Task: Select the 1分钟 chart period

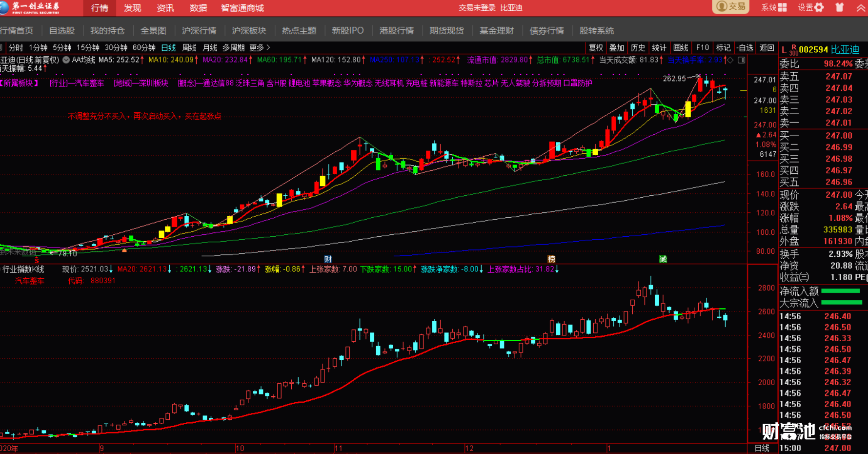Action: [x=38, y=48]
